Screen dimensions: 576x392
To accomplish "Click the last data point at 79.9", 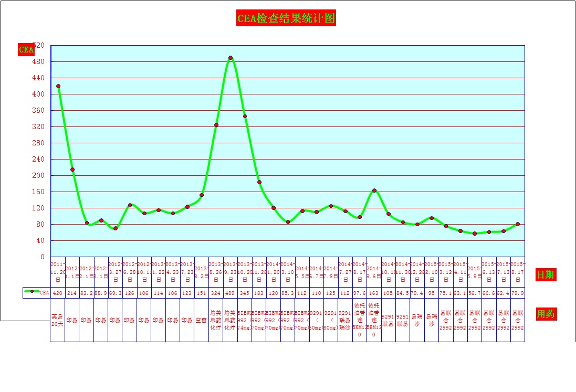I will pyautogui.click(x=518, y=224).
